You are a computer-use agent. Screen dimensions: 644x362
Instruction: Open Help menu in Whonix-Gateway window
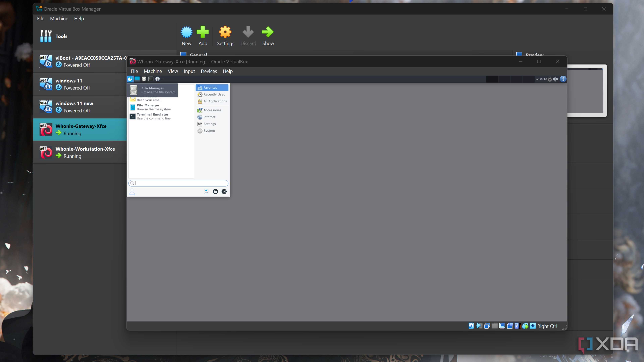coord(228,71)
